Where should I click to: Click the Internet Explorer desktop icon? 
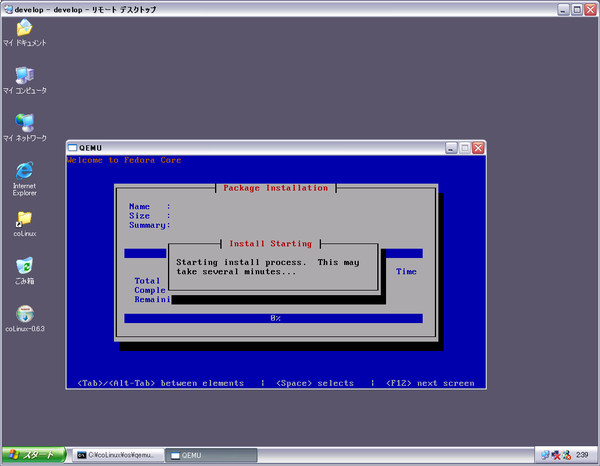point(24,179)
